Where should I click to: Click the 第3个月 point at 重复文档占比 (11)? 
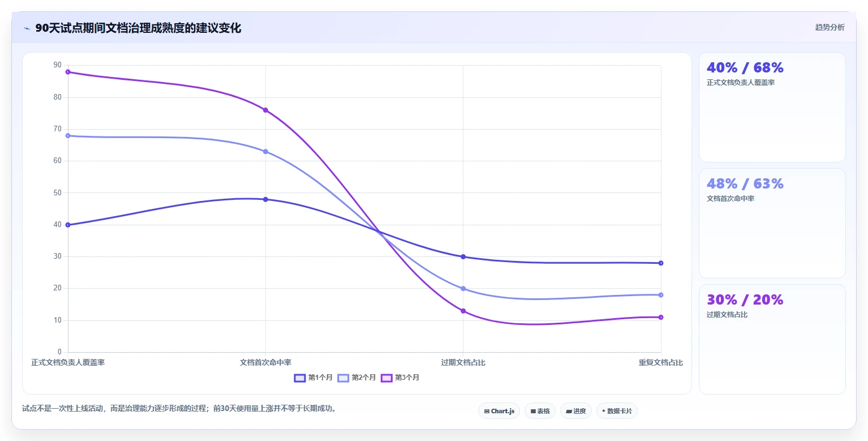coord(661,317)
